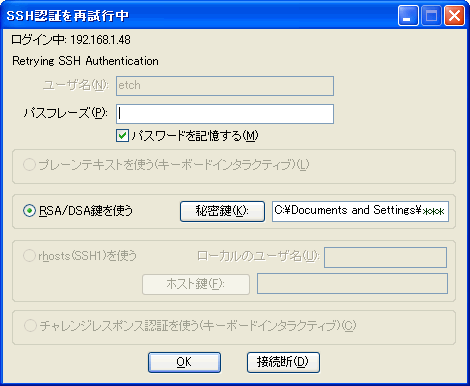Click the ユーザ名 field containing etch

(x=225, y=86)
